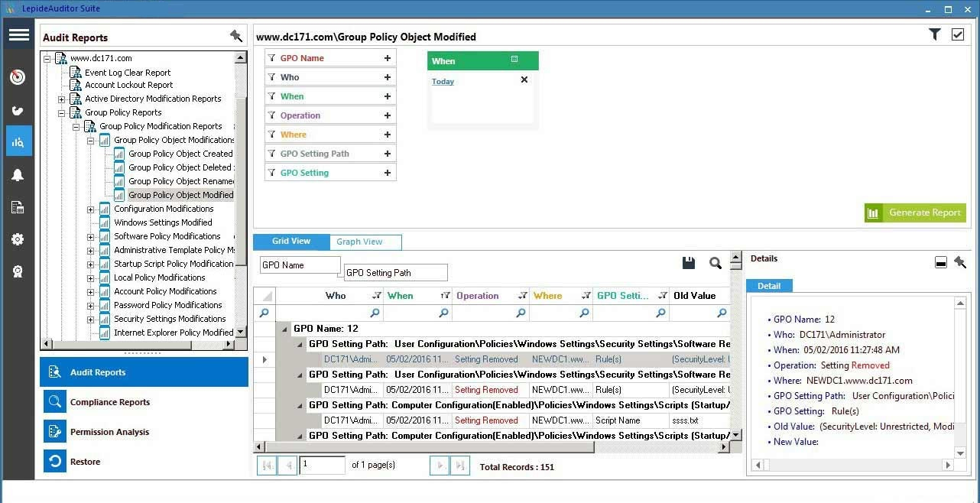Select Event Log Clear Report
Screen dimensions: 980x503
[x=128, y=73]
